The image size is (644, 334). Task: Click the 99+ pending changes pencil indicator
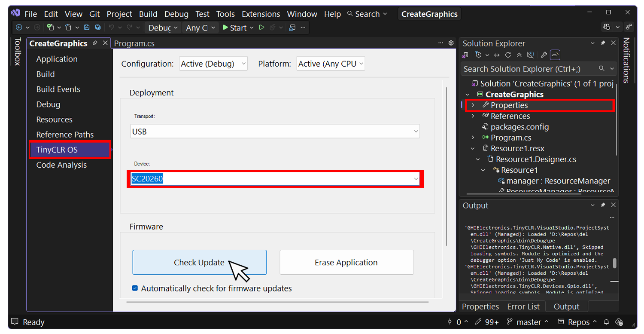pos(487,322)
